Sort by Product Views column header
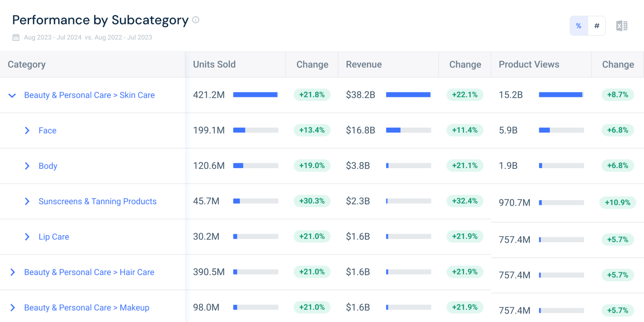 tap(529, 64)
